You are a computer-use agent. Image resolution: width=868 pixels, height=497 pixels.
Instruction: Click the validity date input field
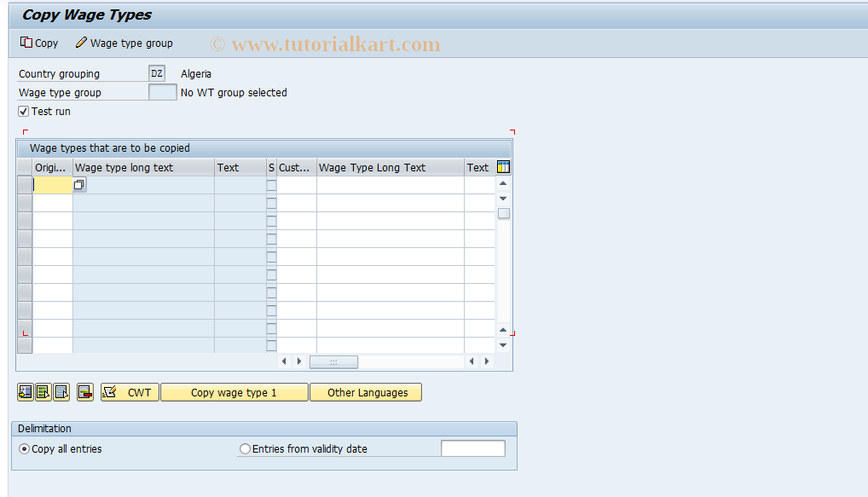coord(472,448)
